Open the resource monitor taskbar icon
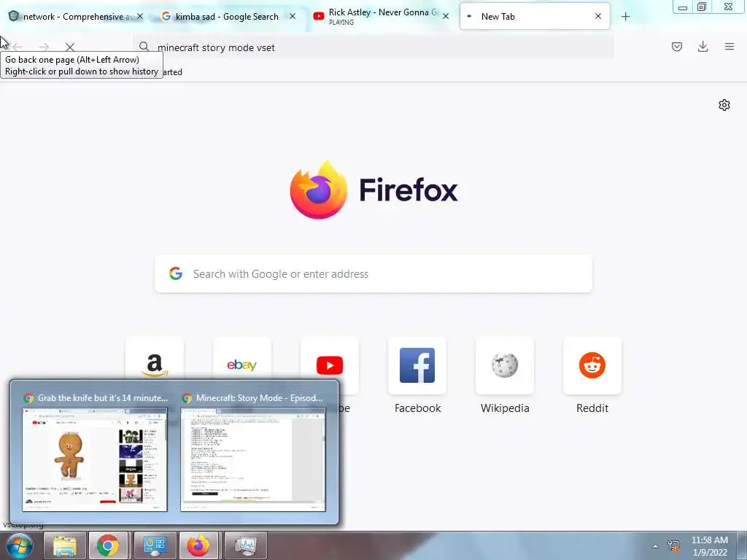 245,545
